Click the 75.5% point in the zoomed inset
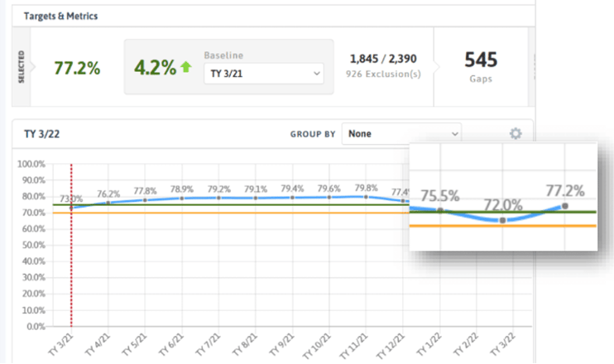 pyautogui.click(x=440, y=210)
